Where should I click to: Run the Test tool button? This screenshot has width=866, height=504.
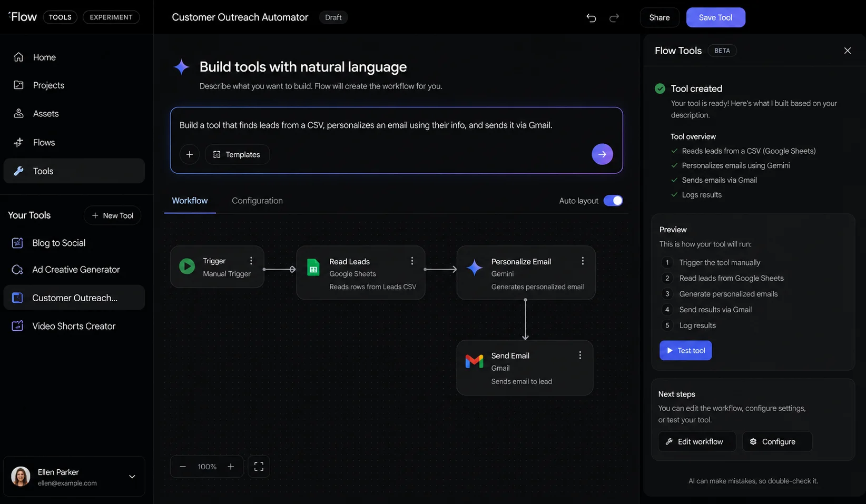coord(685,350)
